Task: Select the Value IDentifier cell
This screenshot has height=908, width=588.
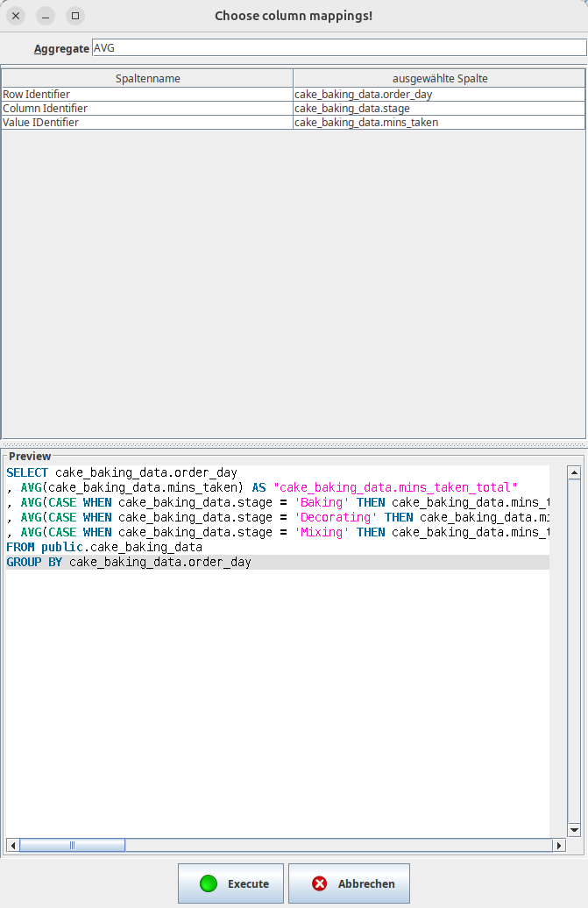Action: 147,122
